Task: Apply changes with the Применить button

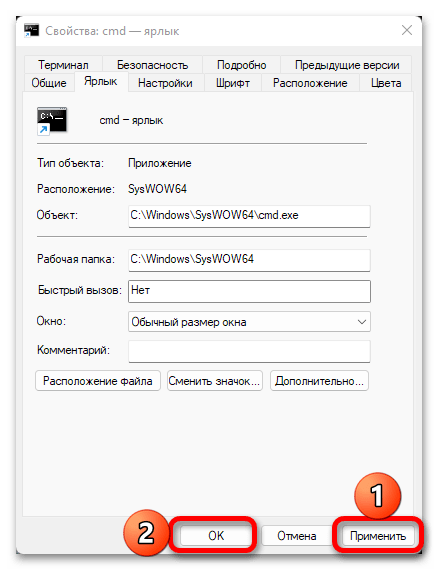Action: (x=378, y=536)
